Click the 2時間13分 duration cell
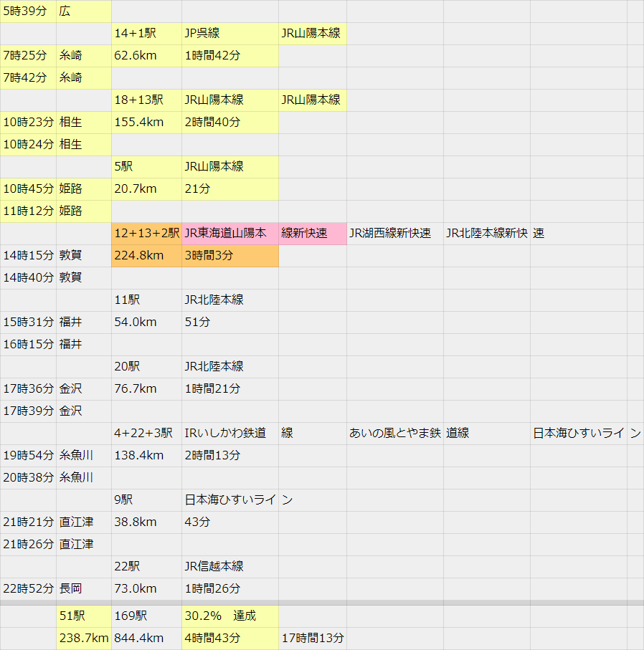Screen dimensions: 644x650 click(230, 456)
